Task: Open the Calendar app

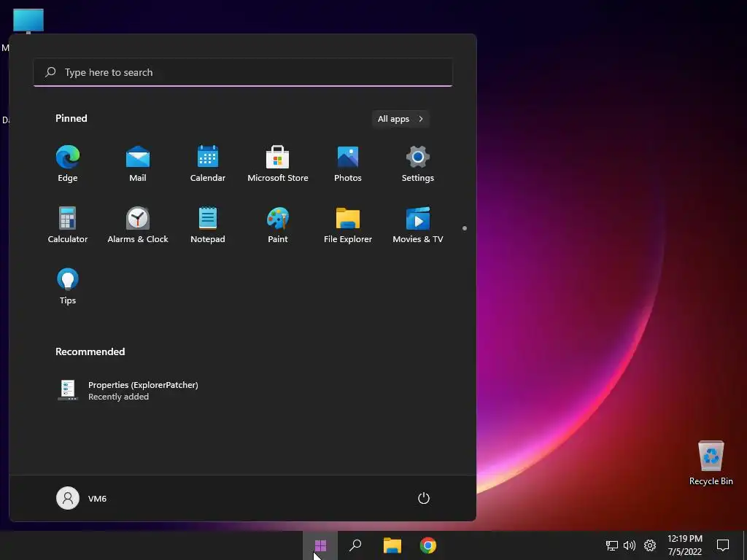Action: click(208, 163)
